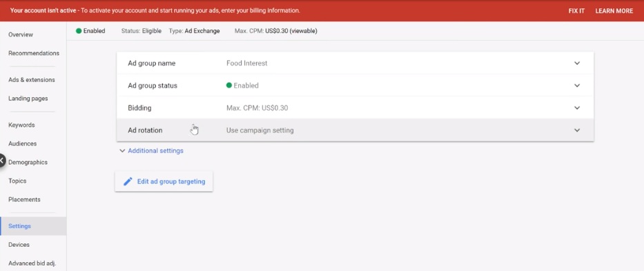Click the pencil icon for ad group targeting
The height and width of the screenshot is (271, 644).
click(128, 181)
